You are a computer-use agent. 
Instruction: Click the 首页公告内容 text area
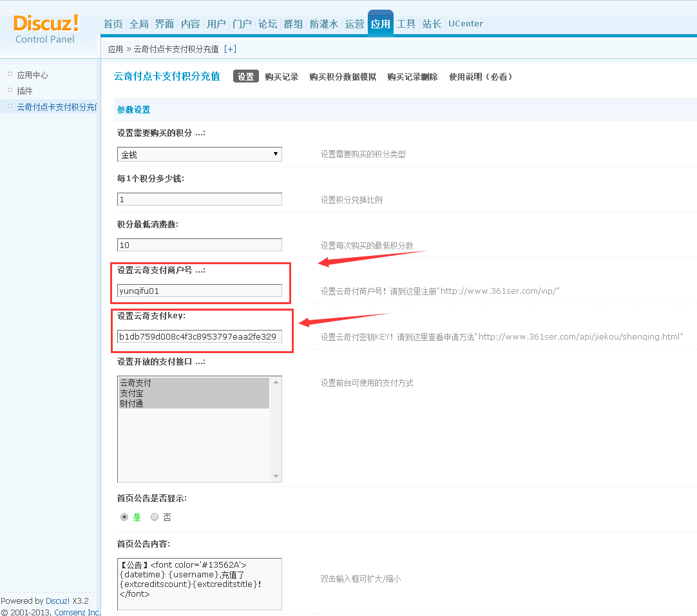pos(200,584)
